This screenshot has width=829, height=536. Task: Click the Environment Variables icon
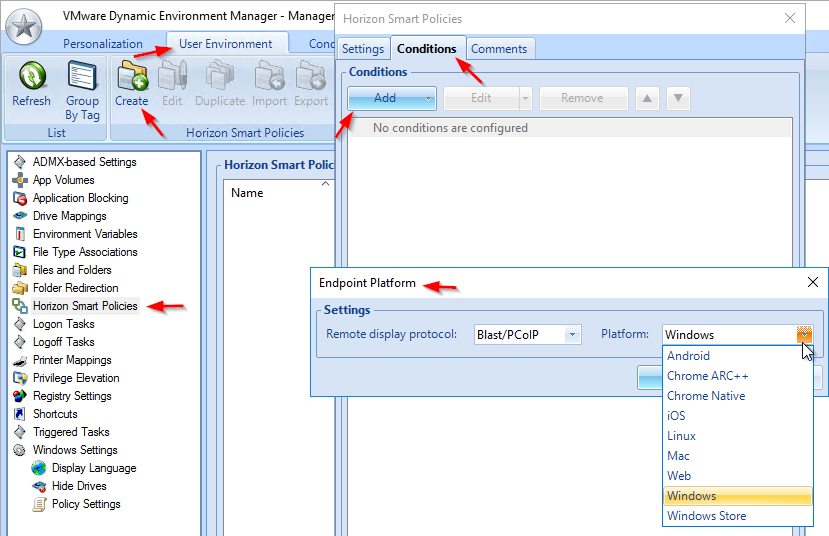[x=20, y=234]
